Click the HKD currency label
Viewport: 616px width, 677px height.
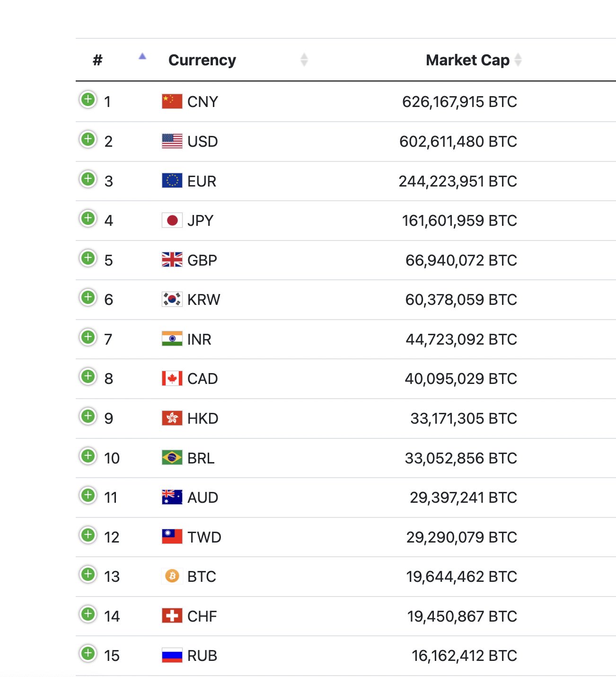202,419
